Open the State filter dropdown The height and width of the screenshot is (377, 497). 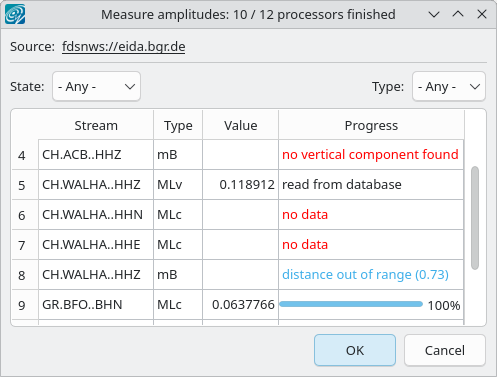click(x=96, y=86)
